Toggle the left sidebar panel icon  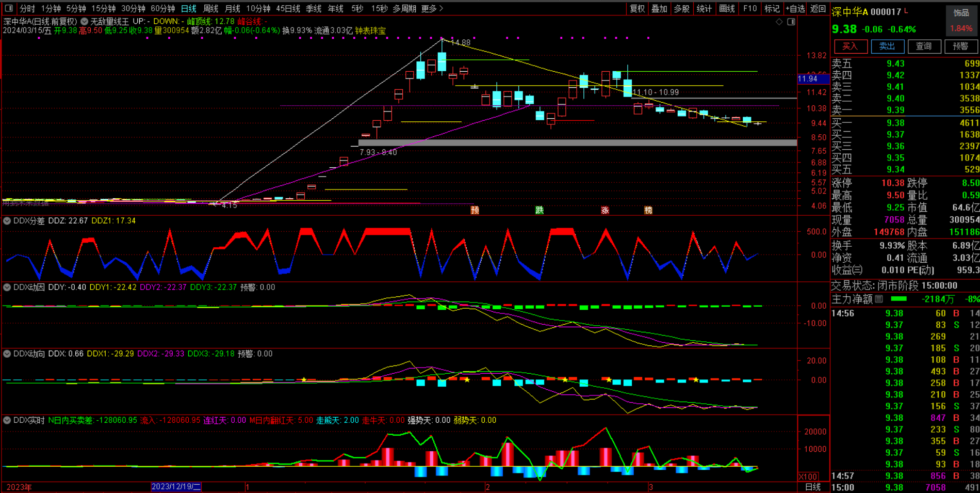click(9, 8)
